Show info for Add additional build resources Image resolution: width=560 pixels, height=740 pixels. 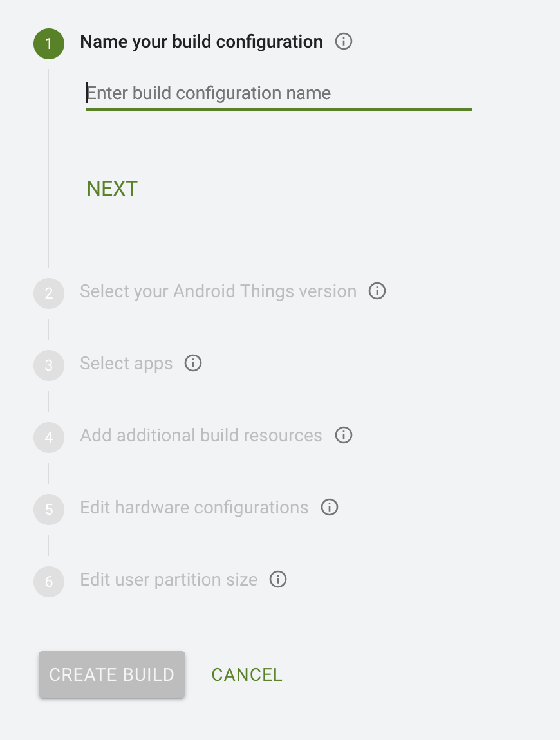pos(343,435)
